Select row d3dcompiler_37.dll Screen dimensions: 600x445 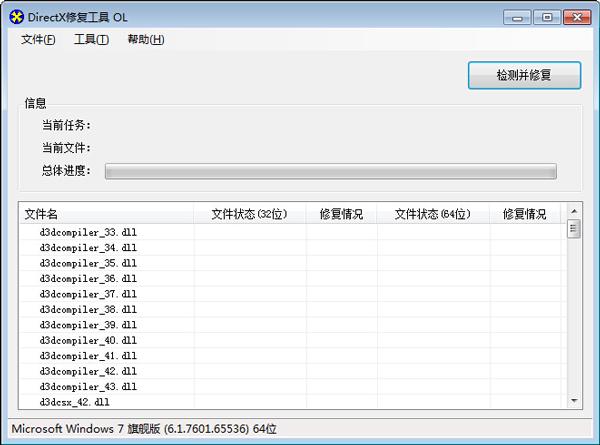[x=293, y=294]
